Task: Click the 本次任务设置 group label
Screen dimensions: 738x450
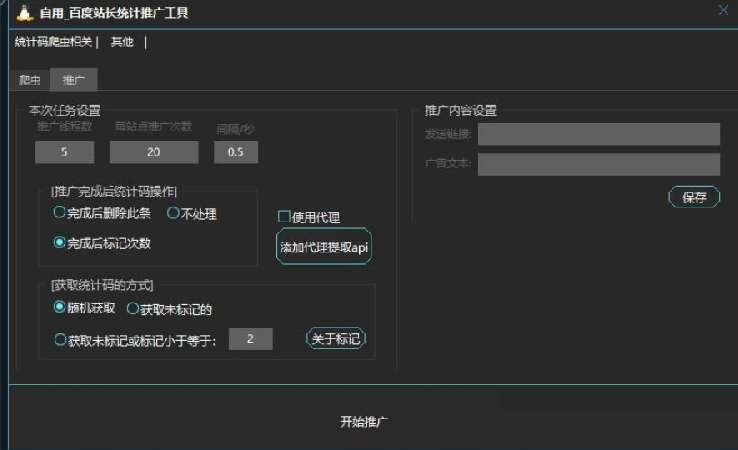Action: [x=65, y=111]
